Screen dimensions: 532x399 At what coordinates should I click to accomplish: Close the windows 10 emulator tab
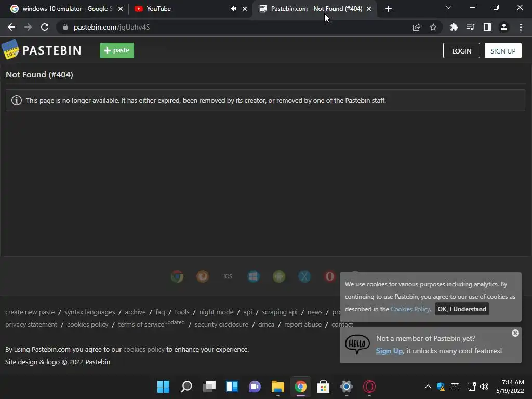(121, 9)
